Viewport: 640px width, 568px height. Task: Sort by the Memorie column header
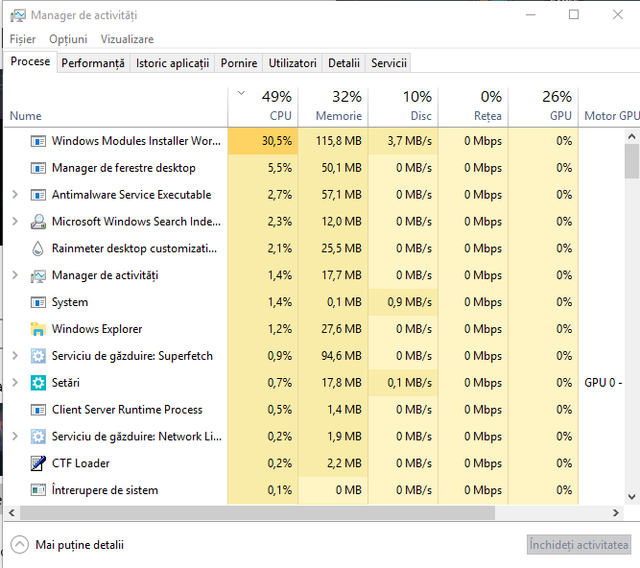333,107
